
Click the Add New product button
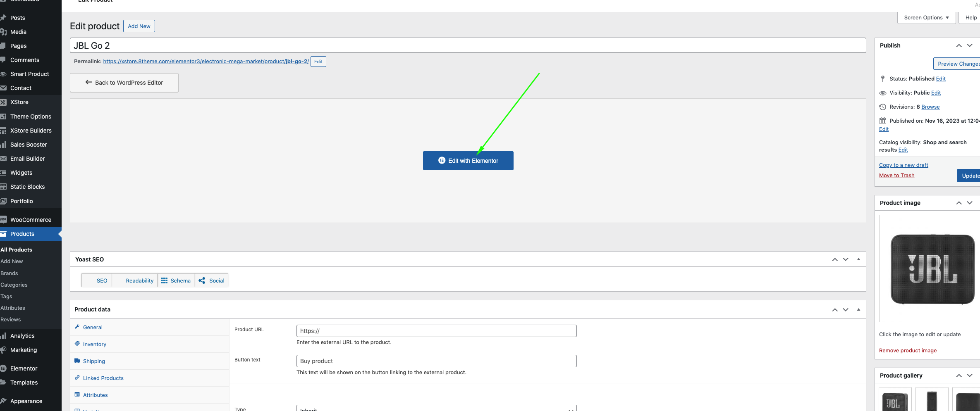click(x=139, y=26)
